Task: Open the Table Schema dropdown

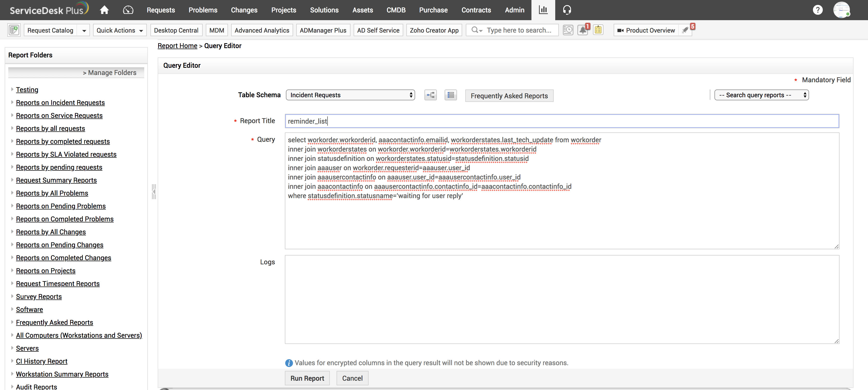Action: [x=350, y=95]
